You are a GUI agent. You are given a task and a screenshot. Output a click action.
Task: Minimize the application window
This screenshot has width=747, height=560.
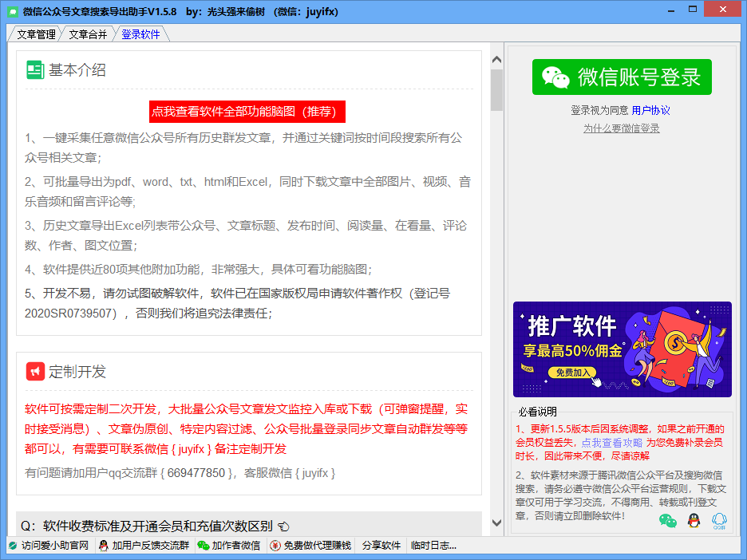point(671,10)
